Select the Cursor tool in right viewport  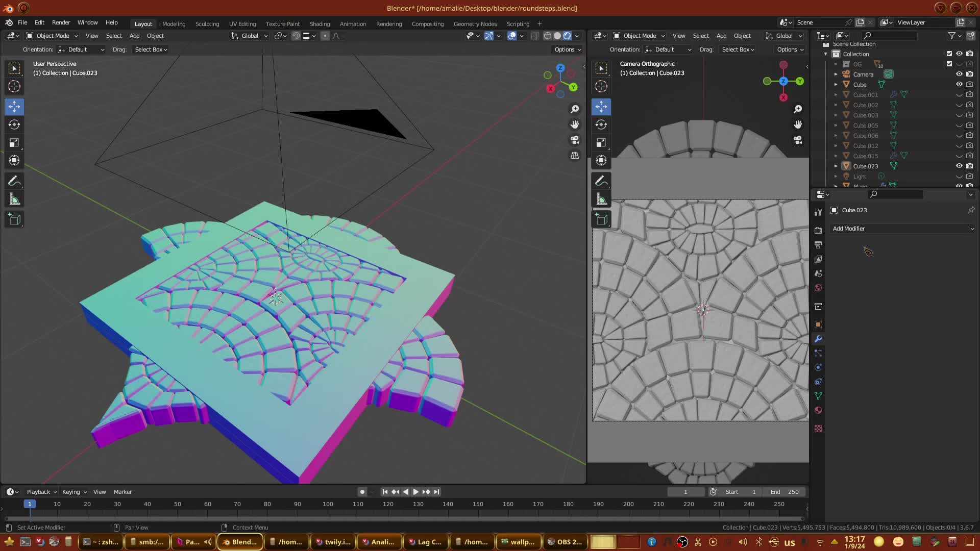tap(601, 86)
